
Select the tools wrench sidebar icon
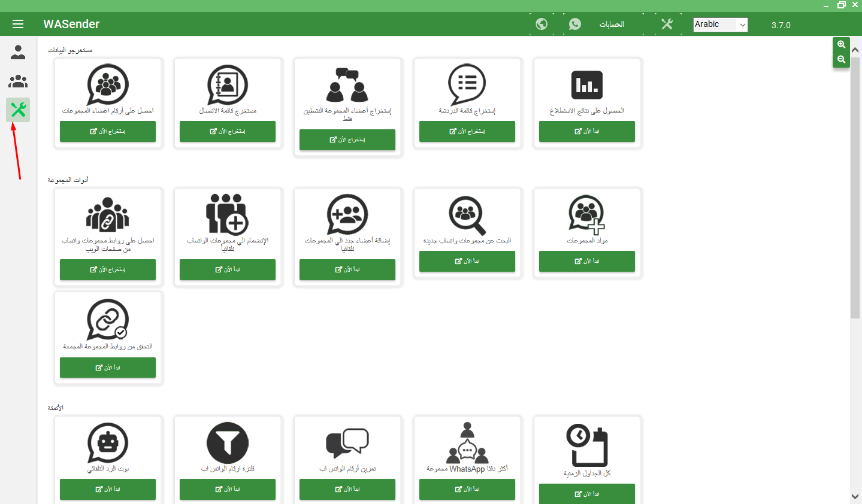tap(18, 110)
